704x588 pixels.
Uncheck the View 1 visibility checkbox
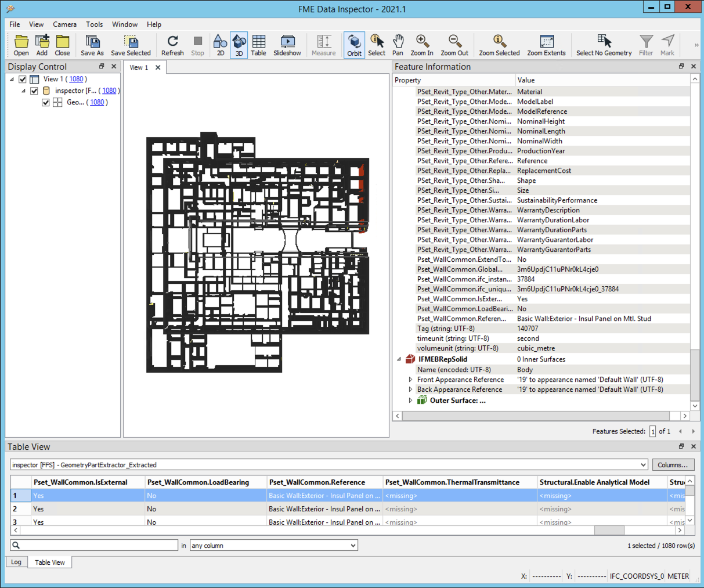pyautogui.click(x=21, y=78)
